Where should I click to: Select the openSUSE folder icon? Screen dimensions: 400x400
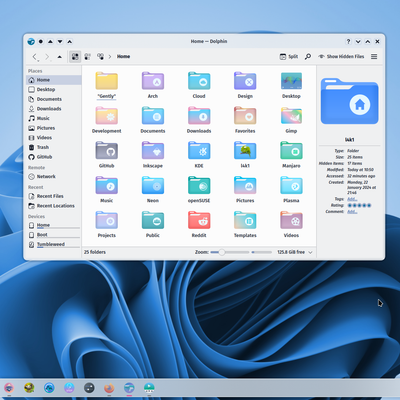click(199, 185)
